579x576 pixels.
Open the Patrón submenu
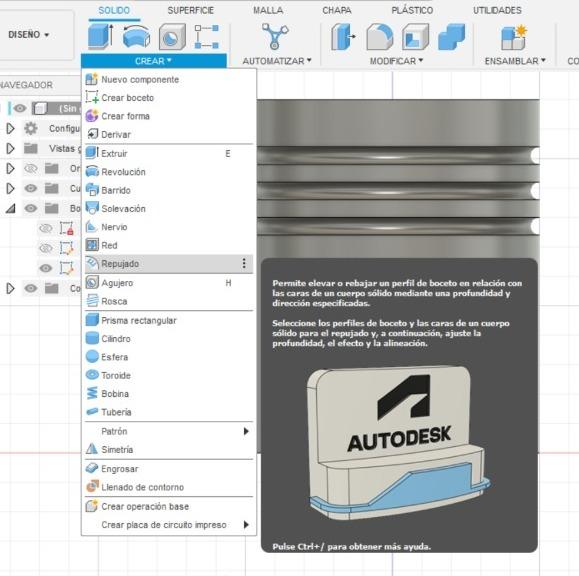coord(169,431)
